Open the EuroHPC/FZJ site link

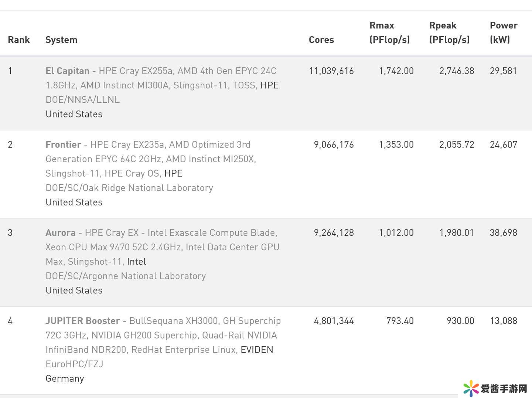tap(74, 364)
